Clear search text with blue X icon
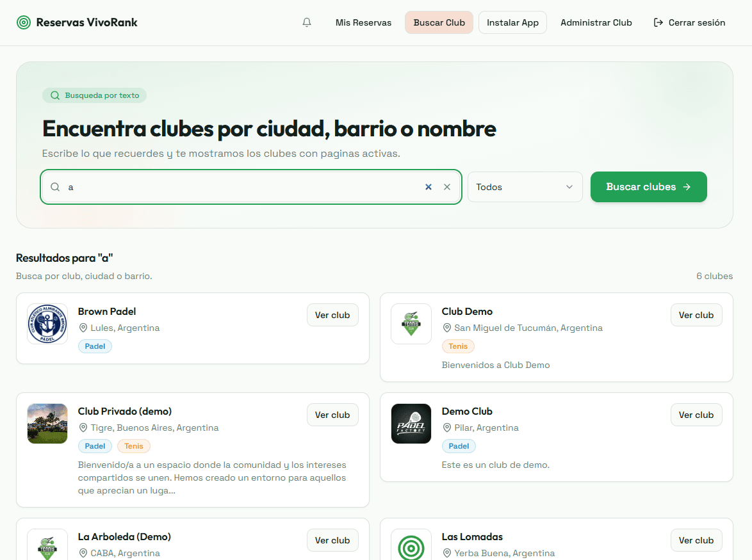Image resolution: width=752 pixels, height=560 pixels. (429, 187)
